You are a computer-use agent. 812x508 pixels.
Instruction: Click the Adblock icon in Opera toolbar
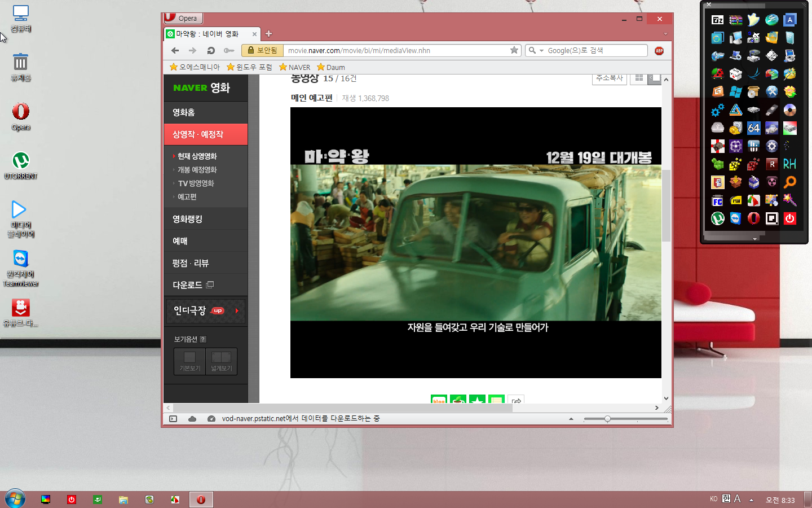(x=659, y=51)
